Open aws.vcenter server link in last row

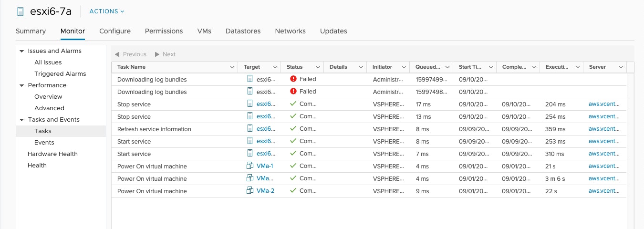point(604,191)
